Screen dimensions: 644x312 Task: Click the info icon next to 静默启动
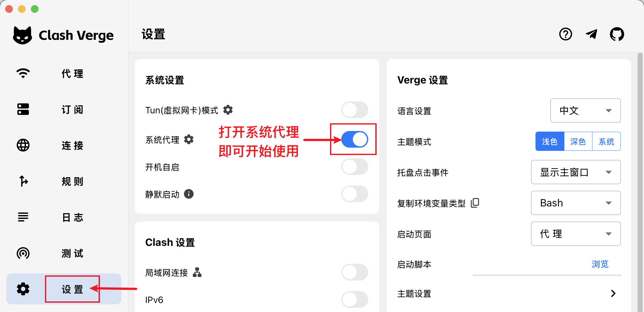[x=189, y=194]
